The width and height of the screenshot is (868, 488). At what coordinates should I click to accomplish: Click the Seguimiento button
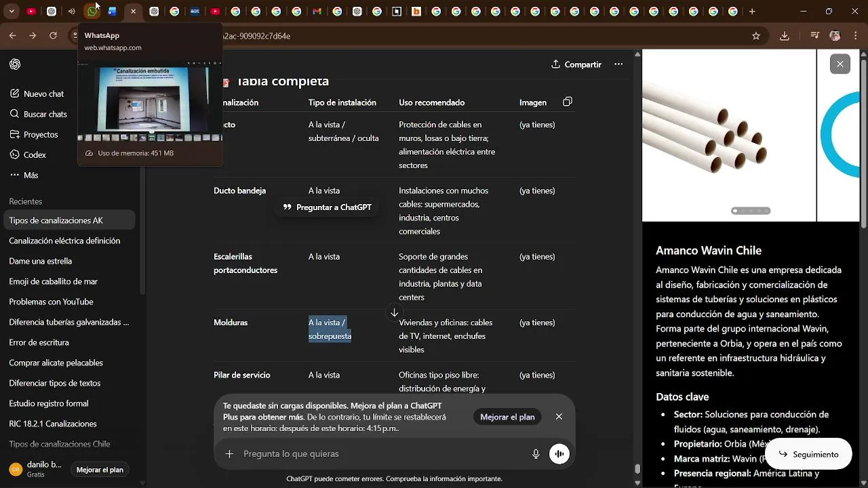pyautogui.click(x=808, y=454)
